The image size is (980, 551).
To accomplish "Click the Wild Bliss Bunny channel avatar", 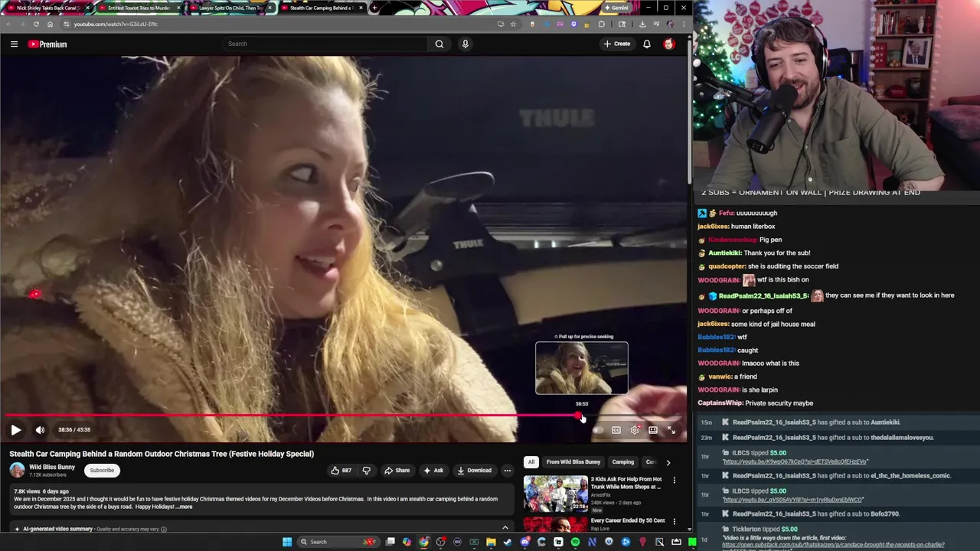I will pyautogui.click(x=17, y=470).
